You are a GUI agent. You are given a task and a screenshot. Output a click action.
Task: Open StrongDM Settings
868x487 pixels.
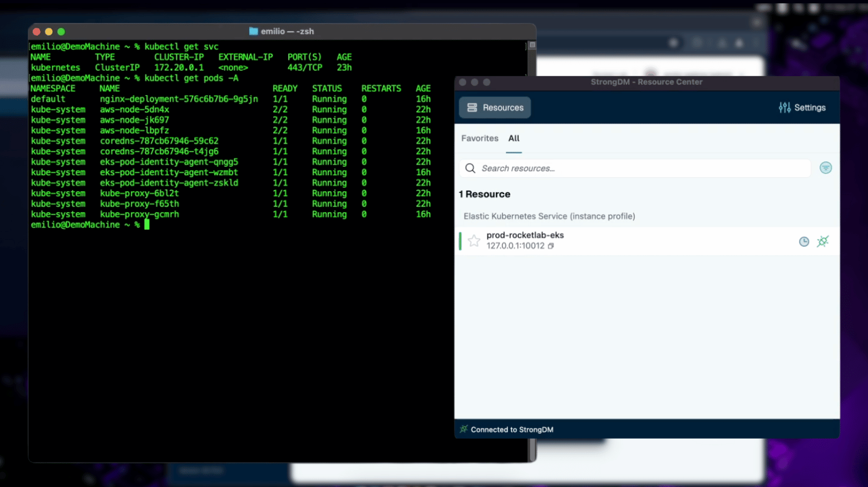(x=802, y=107)
